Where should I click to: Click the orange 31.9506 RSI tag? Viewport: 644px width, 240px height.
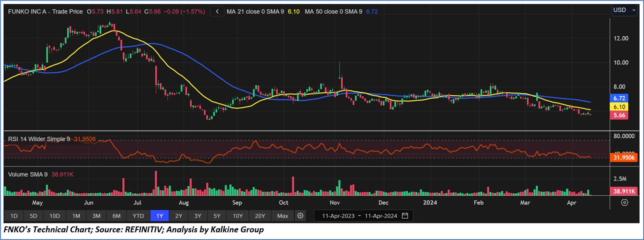click(624, 157)
